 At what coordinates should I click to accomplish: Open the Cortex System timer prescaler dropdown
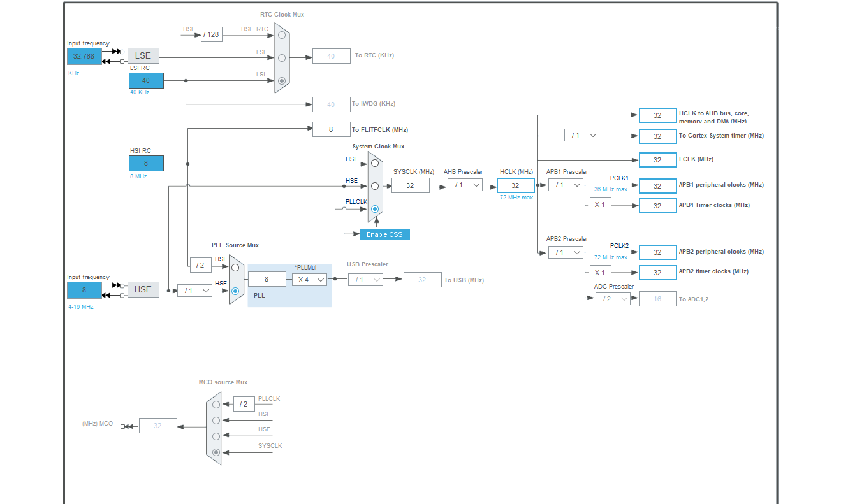[581, 135]
